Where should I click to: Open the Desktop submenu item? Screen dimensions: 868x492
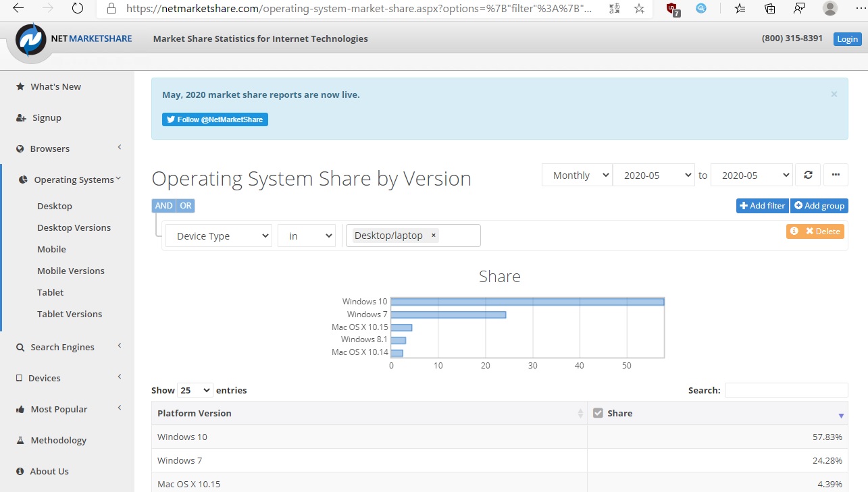(x=55, y=206)
